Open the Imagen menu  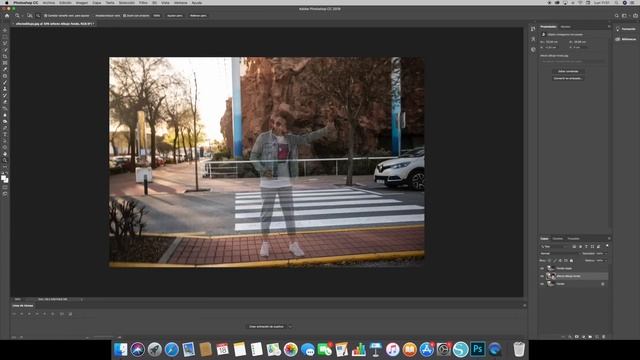[82, 2]
